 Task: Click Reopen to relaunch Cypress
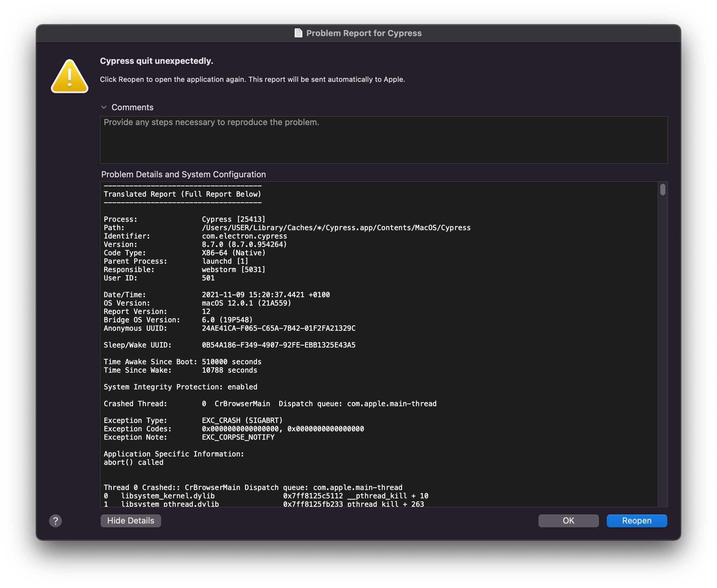point(636,521)
